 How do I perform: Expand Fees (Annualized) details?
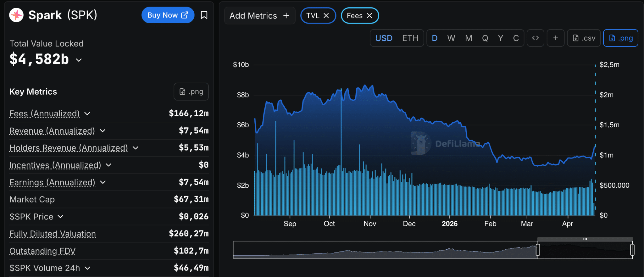(x=87, y=114)
